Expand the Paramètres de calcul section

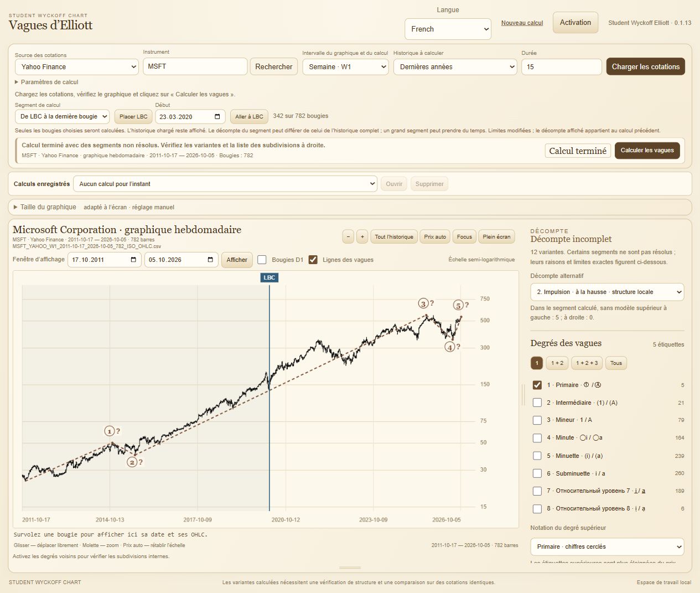[47, 82]
